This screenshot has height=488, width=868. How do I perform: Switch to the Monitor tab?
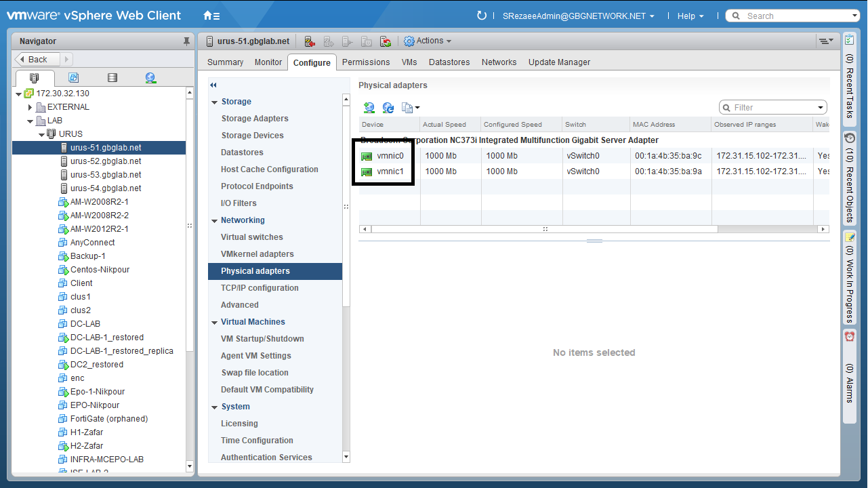click(x=268, y=62)
